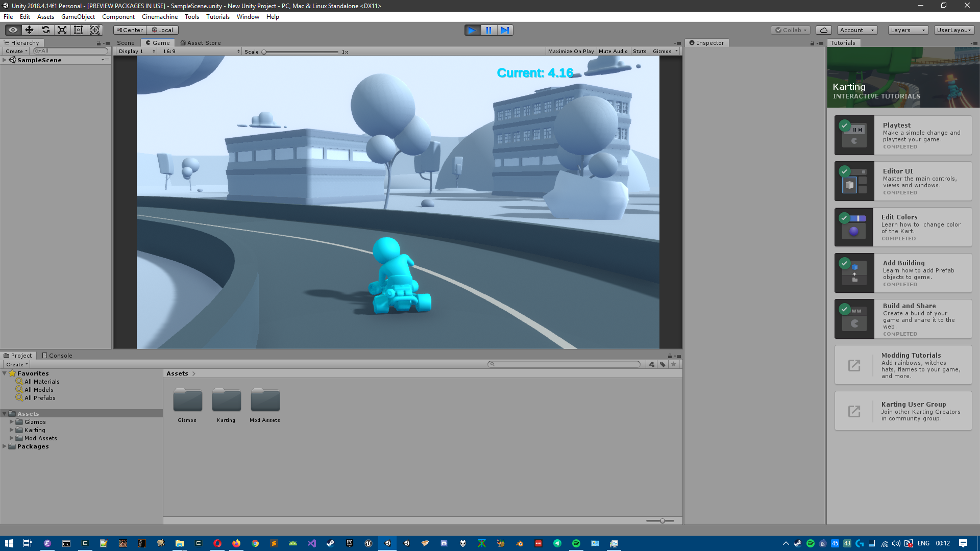Open Display 1 dropdown

point(136,52)
